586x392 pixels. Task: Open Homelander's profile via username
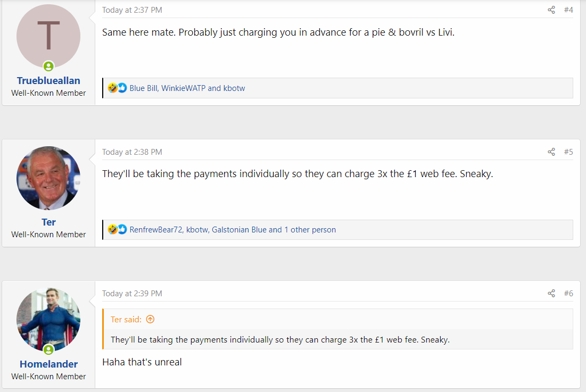[48, 364]
